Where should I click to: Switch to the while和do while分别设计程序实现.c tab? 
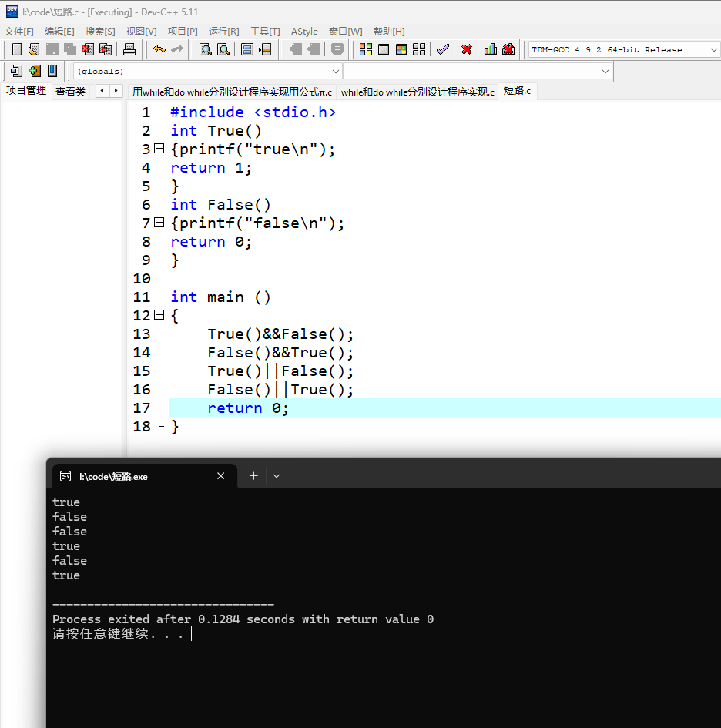[x=418, y=92]
